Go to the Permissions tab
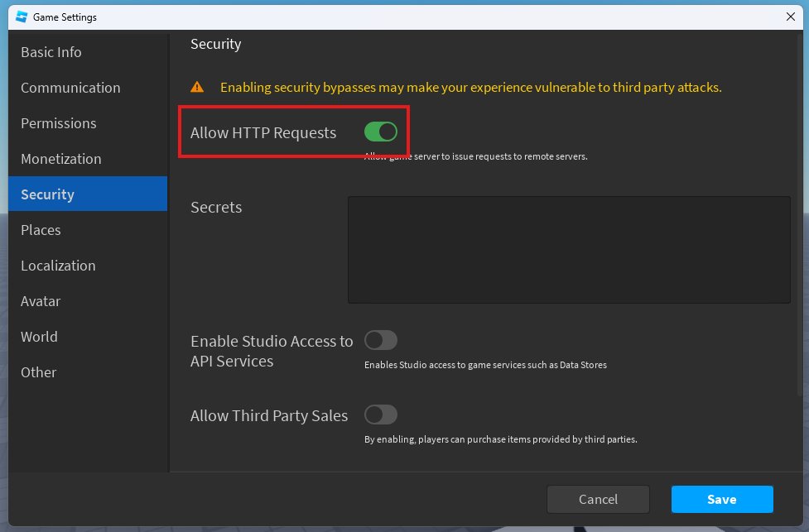The width and height of the screenshot is (809, 532). (88, 123)
